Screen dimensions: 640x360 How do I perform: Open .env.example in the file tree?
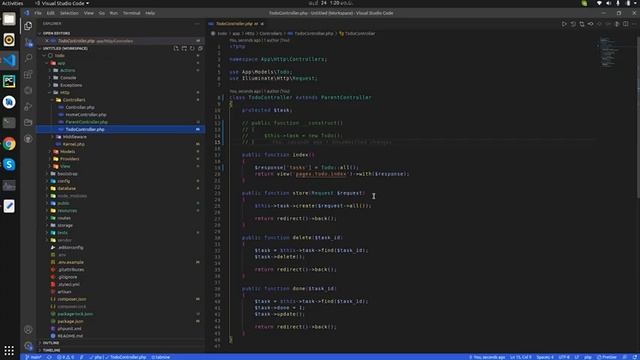click(x=70, y=262)
